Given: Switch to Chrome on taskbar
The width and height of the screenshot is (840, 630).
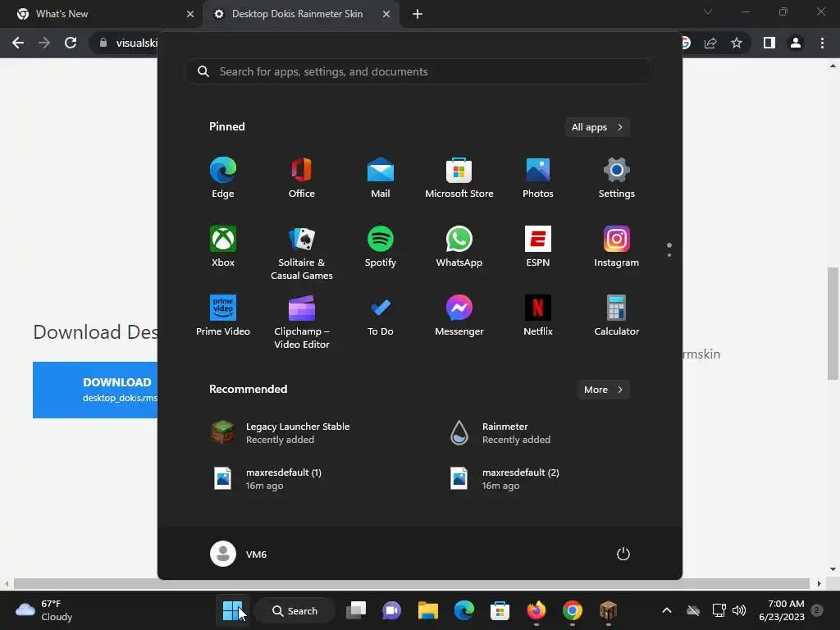Looking at the screenshot, I should 572,610.
